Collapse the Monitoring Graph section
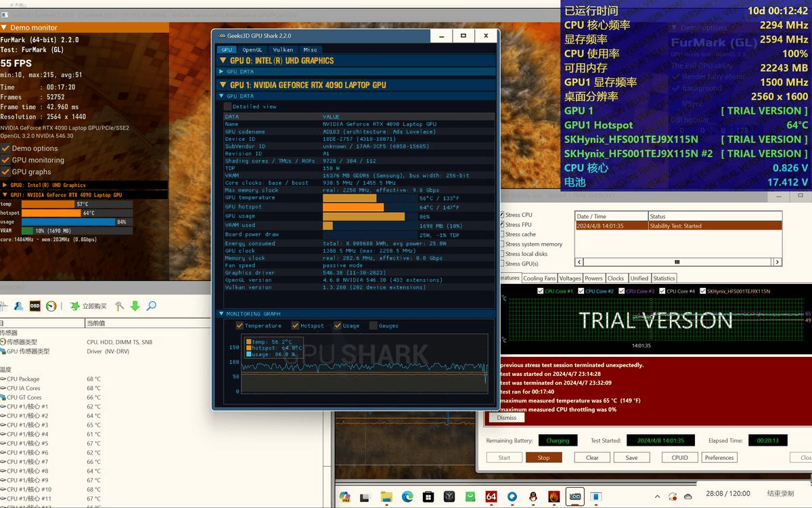812x508 pixels. pos(221,314)
